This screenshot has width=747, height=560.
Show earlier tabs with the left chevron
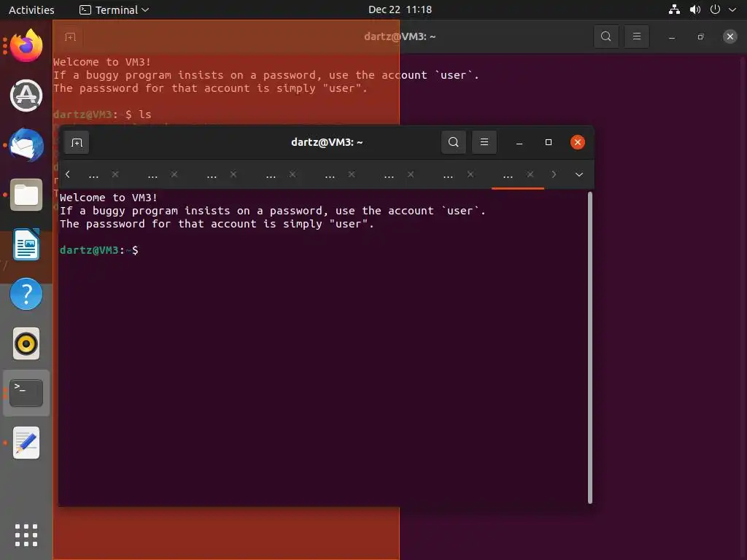point(68,175)
